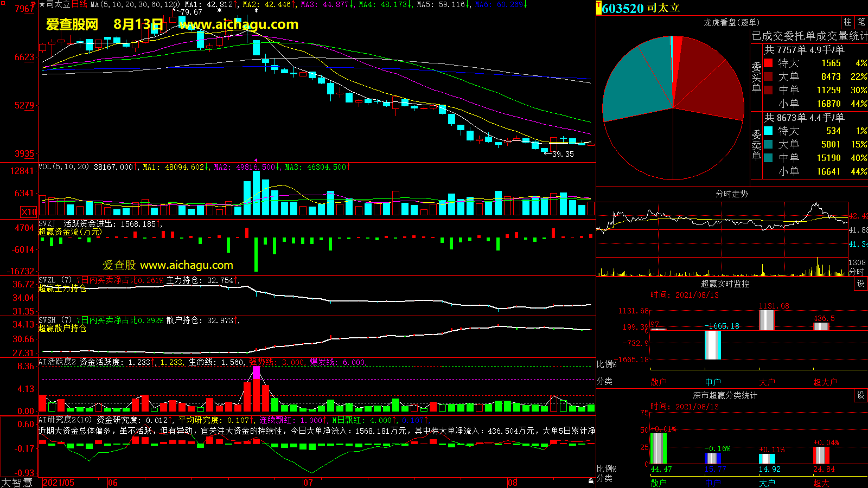Click the cyan 特大 sell-order color swatch
The image size is (868, 488).
coord(768,131)
